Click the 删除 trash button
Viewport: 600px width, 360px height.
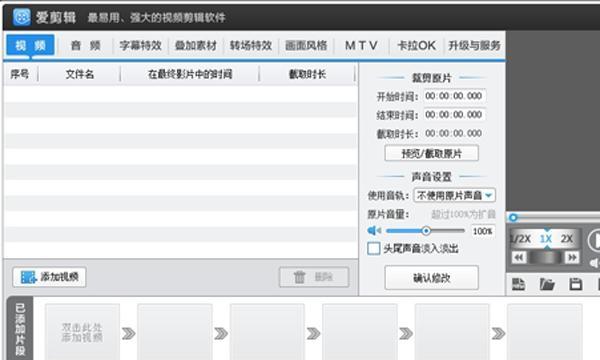314,277
